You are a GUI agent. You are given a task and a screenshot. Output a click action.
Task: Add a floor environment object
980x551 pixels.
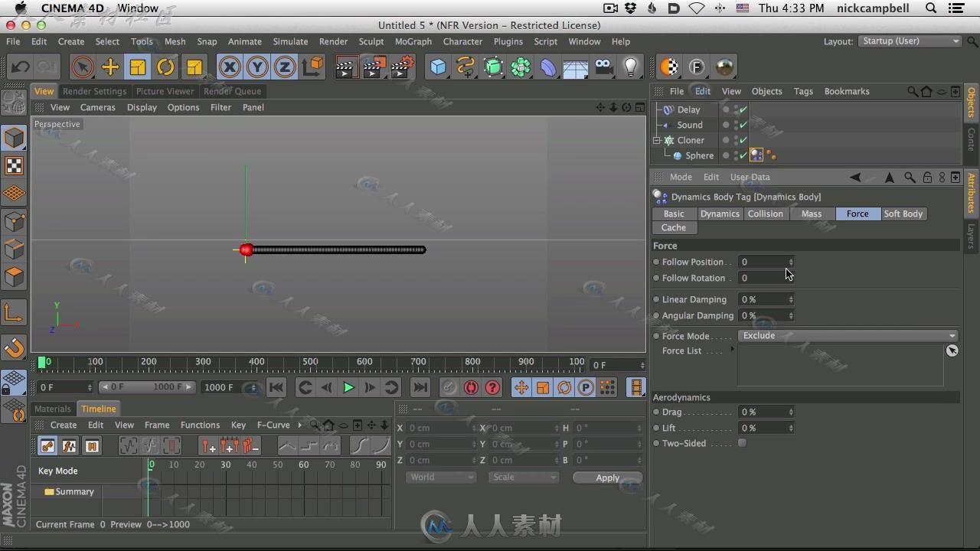click(x=576, y=67)
